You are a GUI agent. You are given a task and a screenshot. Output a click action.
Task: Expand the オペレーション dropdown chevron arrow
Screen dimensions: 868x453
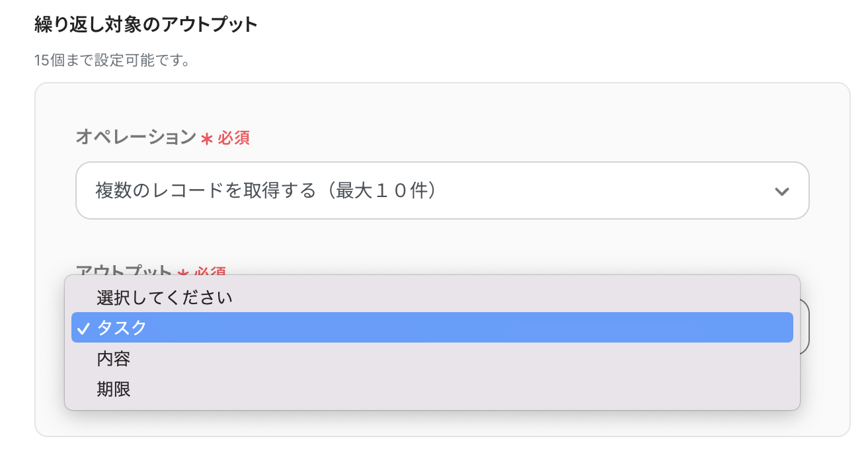pyautogui.click(x=781, y=191)
